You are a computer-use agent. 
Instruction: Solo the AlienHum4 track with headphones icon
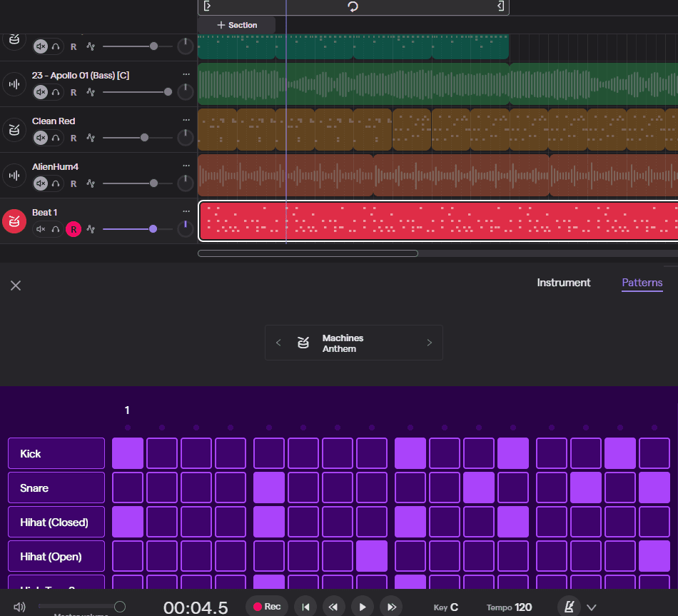tap(55, 183)
